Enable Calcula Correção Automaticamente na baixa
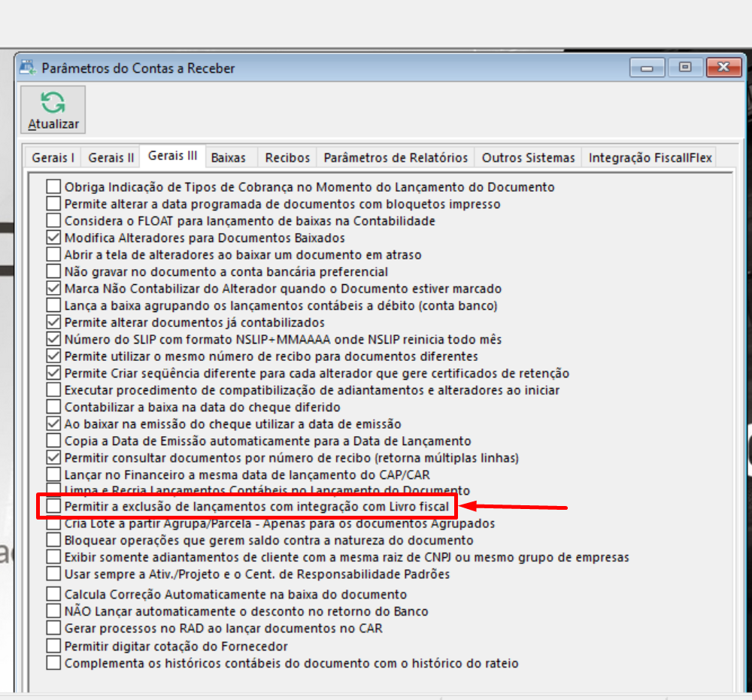The width and height of the screenshot is (752, 700). (x=53, y=594)
